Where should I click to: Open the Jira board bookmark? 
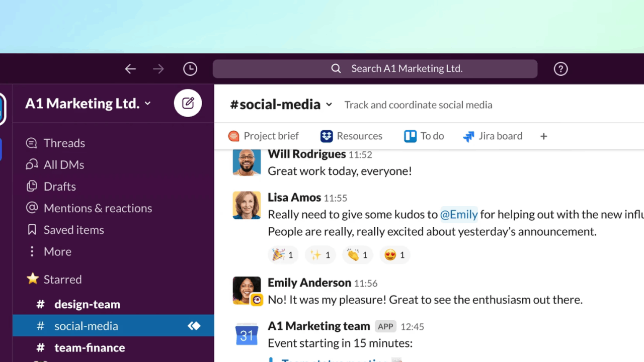(493, 136)
